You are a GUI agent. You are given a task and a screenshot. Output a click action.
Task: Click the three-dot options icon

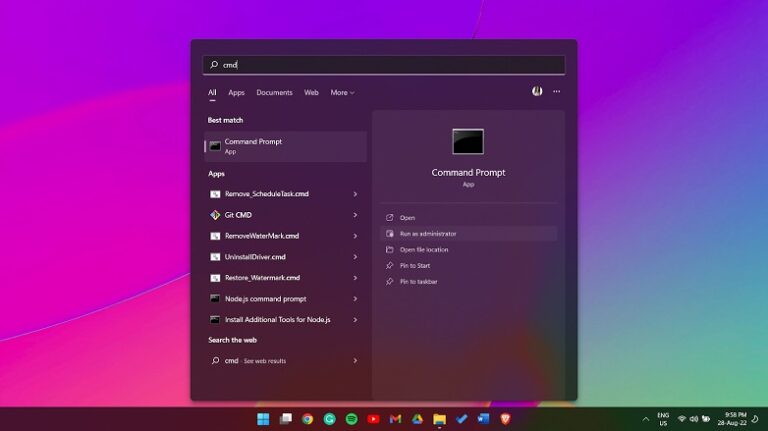pos(557,92)
